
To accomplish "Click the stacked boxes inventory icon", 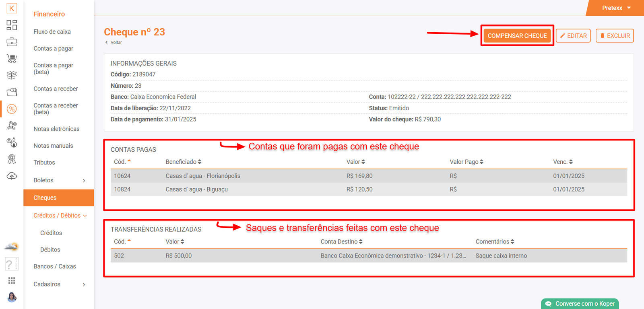I will 12,75.
